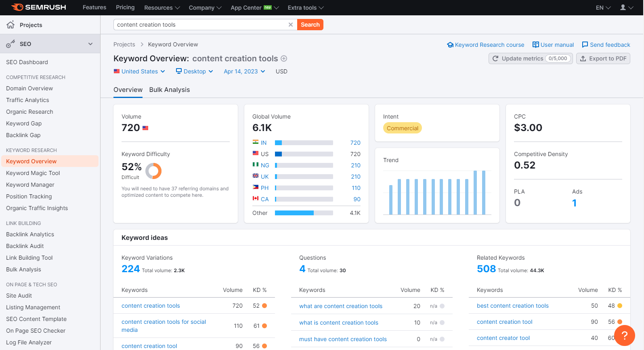Expand the Extra tools menu
The image size is (644, 350).
[306, 8]
